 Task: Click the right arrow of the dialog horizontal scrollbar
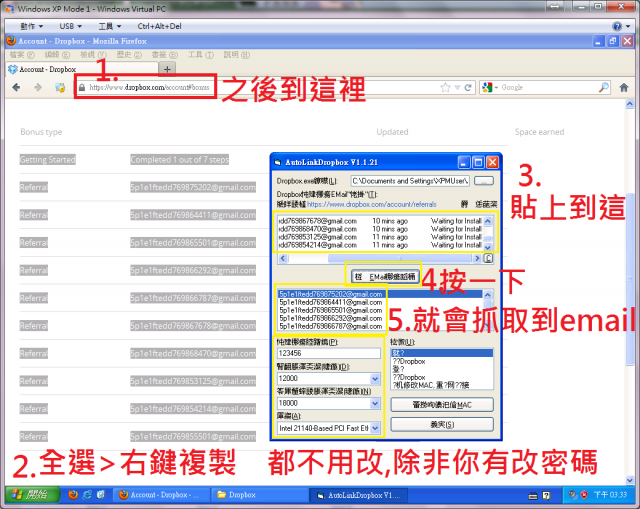(476, 258)
